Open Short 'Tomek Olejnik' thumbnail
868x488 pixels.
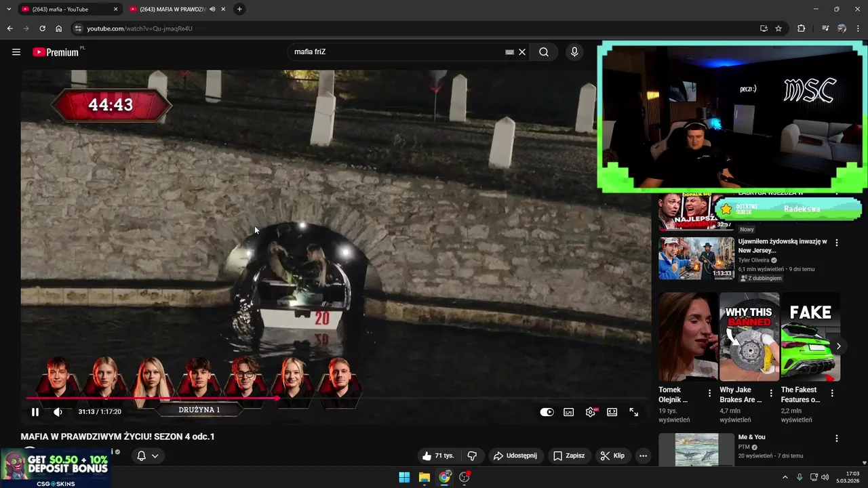click(x=688, y=337)
